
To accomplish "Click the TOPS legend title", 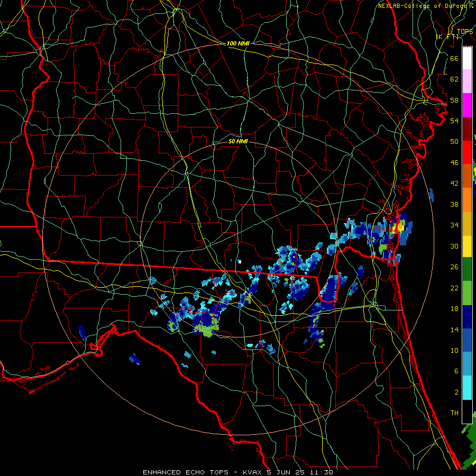I will pos(465,32).
